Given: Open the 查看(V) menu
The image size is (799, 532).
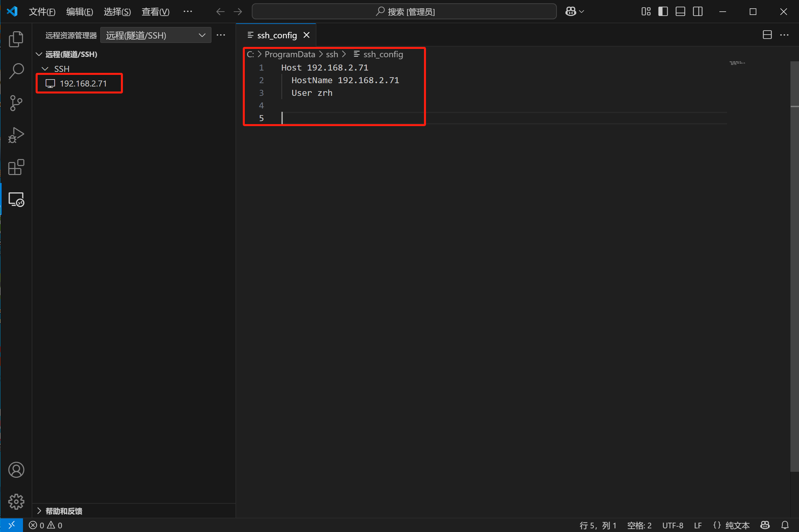Looking at the screenshot, I should pos(155,12).
